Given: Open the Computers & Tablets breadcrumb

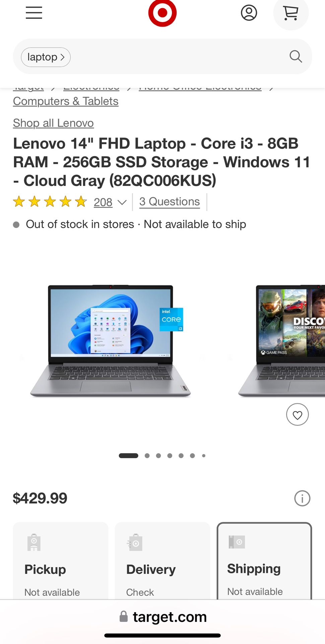Looking at the screenshot, I should (x=66, y=101).
